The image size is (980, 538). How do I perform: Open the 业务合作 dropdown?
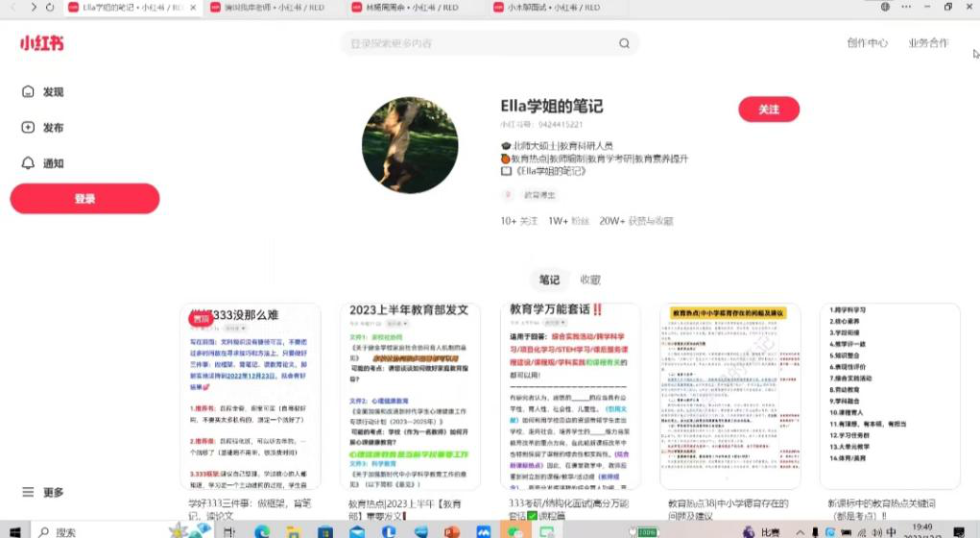coord(928,43)
